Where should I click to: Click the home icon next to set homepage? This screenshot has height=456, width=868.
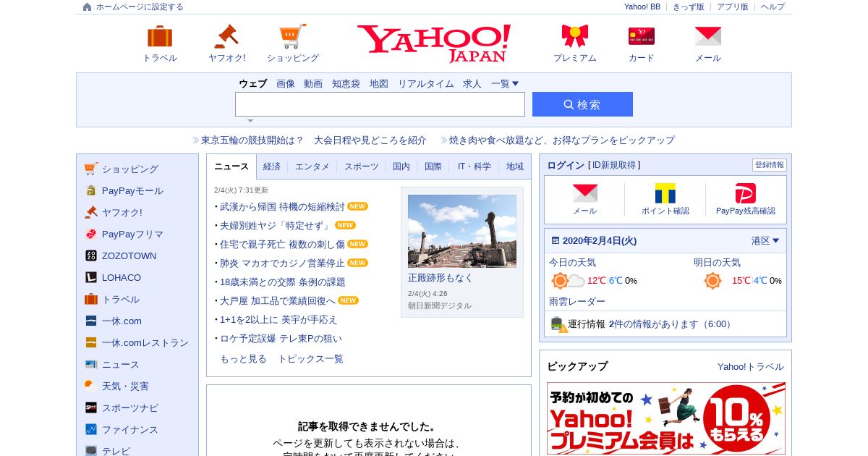[x=88, y=7]
